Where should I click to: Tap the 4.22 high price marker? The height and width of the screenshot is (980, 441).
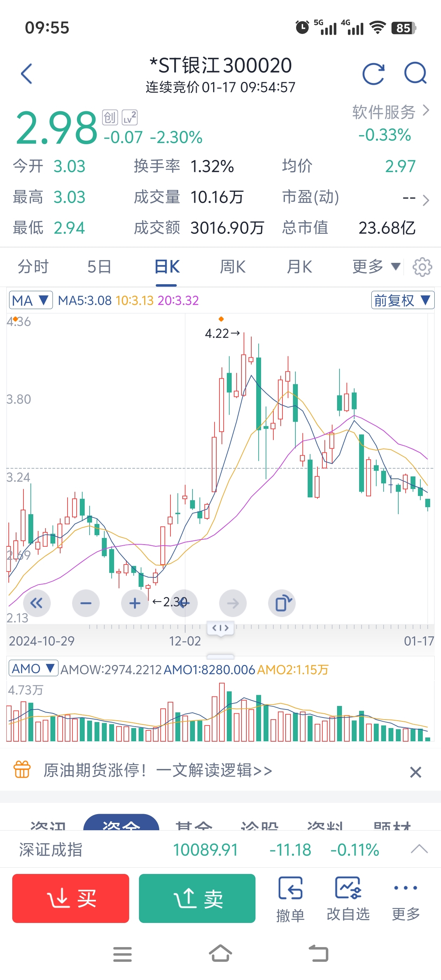coord(222,333)
